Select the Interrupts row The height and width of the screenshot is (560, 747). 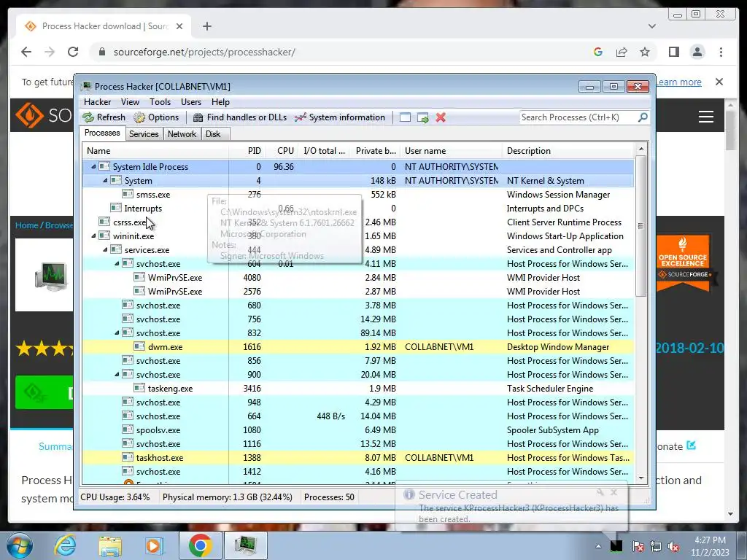tap(357, 208)
